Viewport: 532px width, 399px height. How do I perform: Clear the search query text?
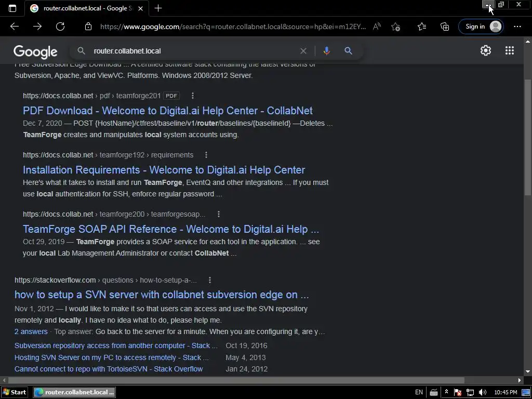coord(303,51)
